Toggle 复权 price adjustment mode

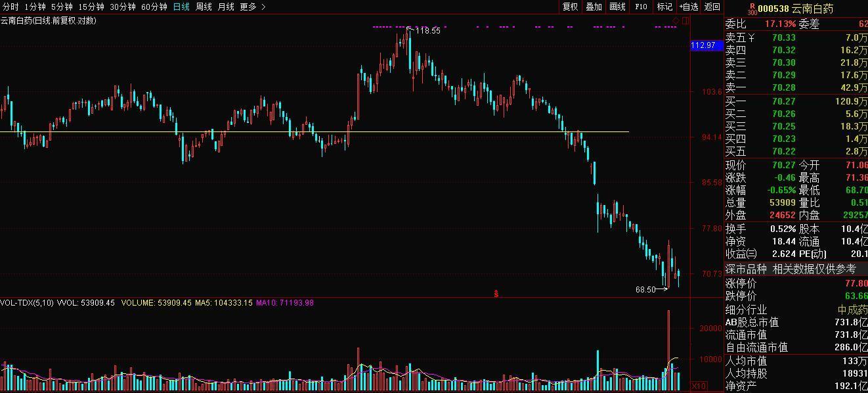571,7
